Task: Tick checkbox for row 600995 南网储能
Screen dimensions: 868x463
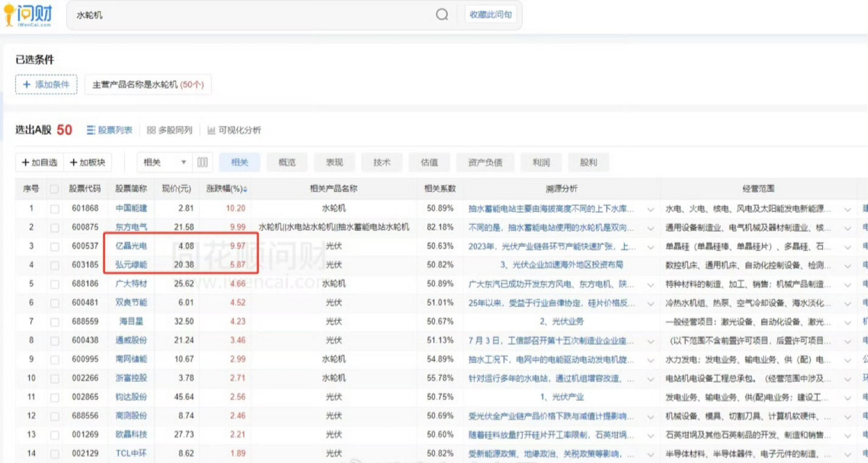Action: (x=54, y=360)
